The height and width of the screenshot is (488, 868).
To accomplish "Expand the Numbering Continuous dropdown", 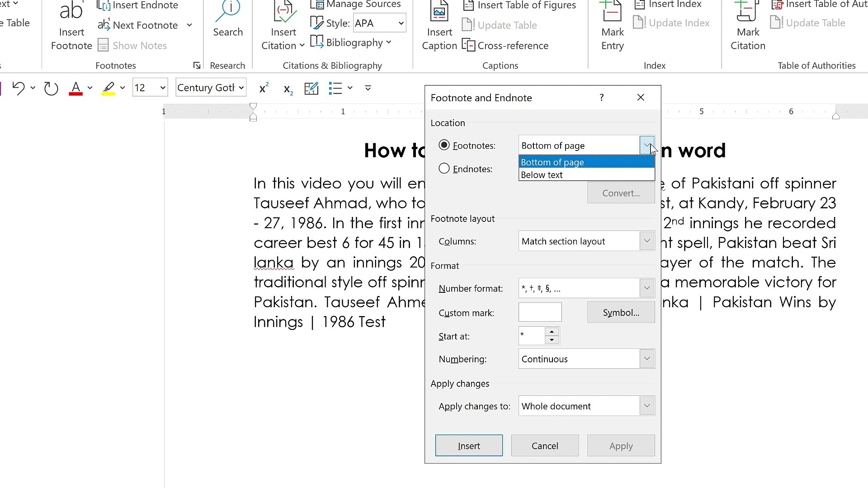I will (647, 359).
